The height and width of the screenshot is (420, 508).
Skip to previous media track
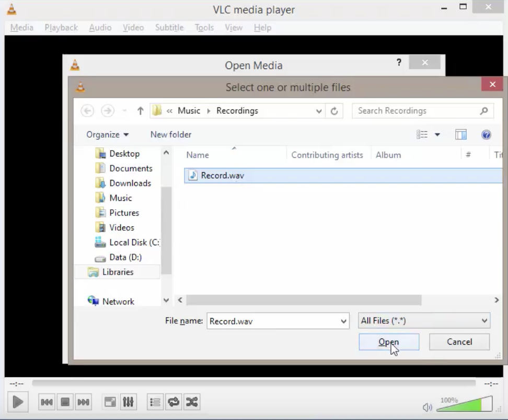pos(47,402)
